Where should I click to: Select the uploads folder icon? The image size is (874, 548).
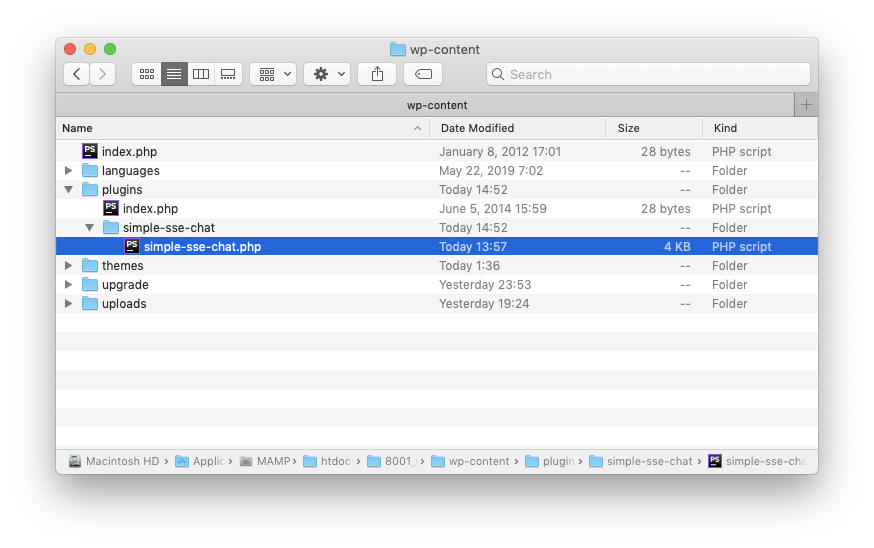(90, 303)
